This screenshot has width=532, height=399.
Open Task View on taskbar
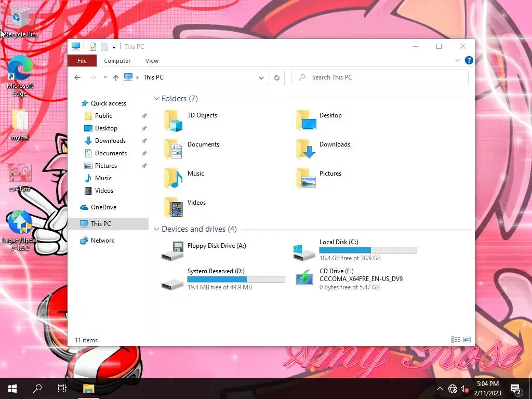62,388
